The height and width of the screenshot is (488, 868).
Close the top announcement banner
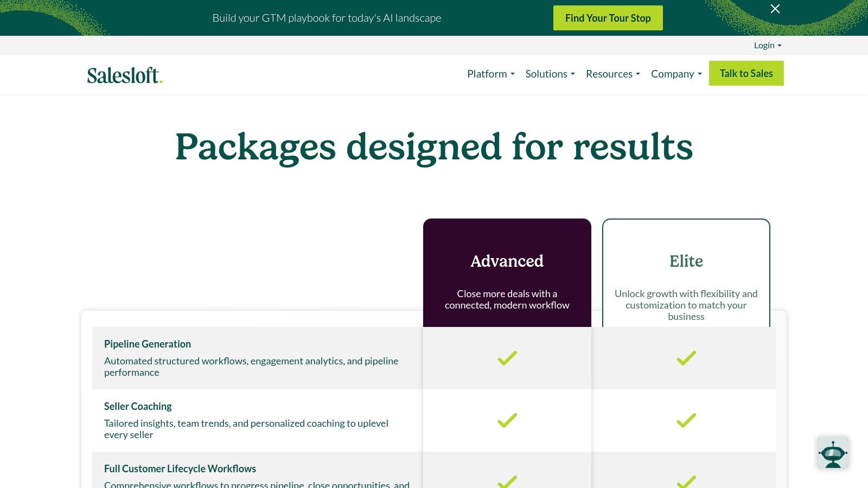coord(775,9)
